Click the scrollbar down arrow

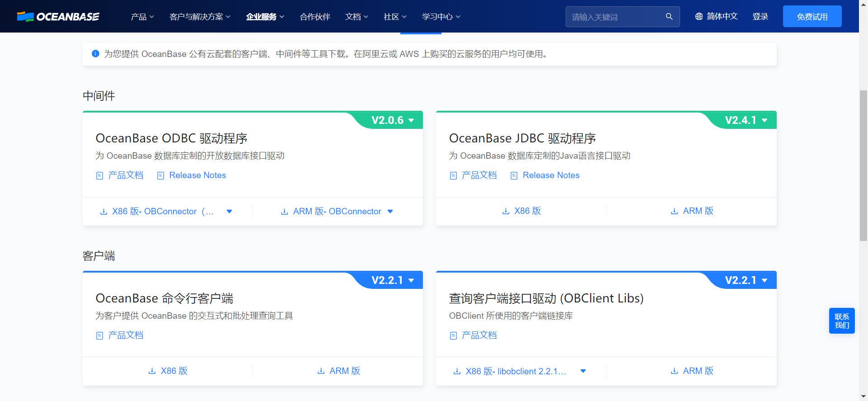pos(863,396)
